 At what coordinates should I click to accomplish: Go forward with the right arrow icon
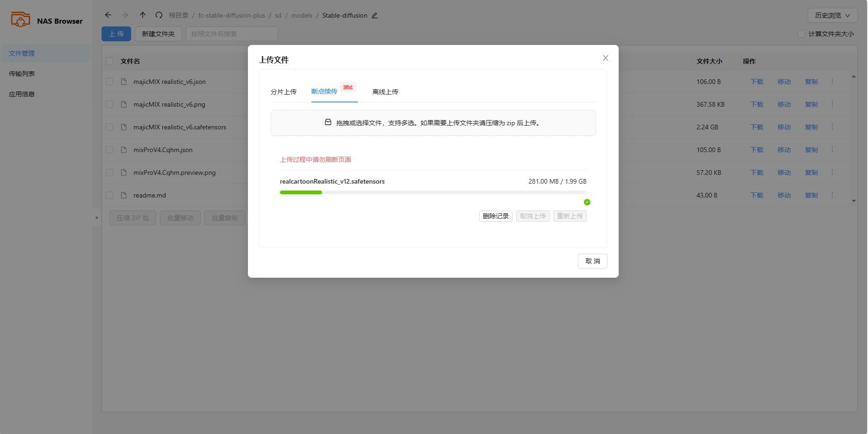point(125,15)
